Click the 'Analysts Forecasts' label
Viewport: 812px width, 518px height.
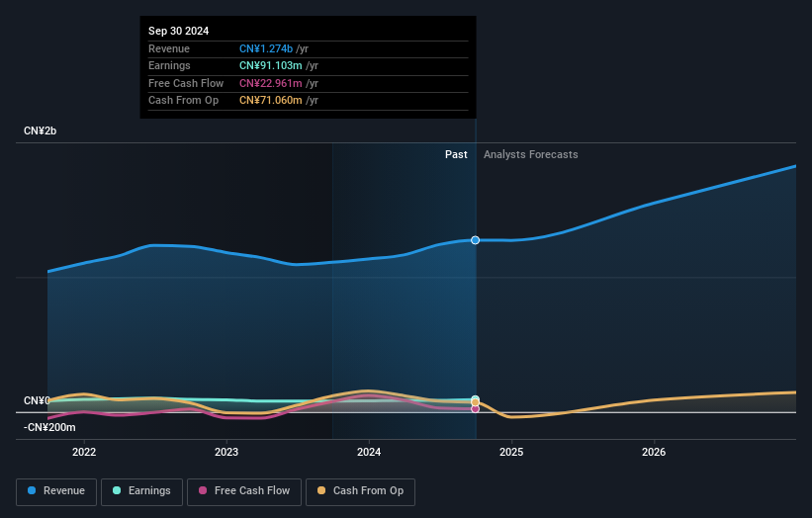pos(531,154)
